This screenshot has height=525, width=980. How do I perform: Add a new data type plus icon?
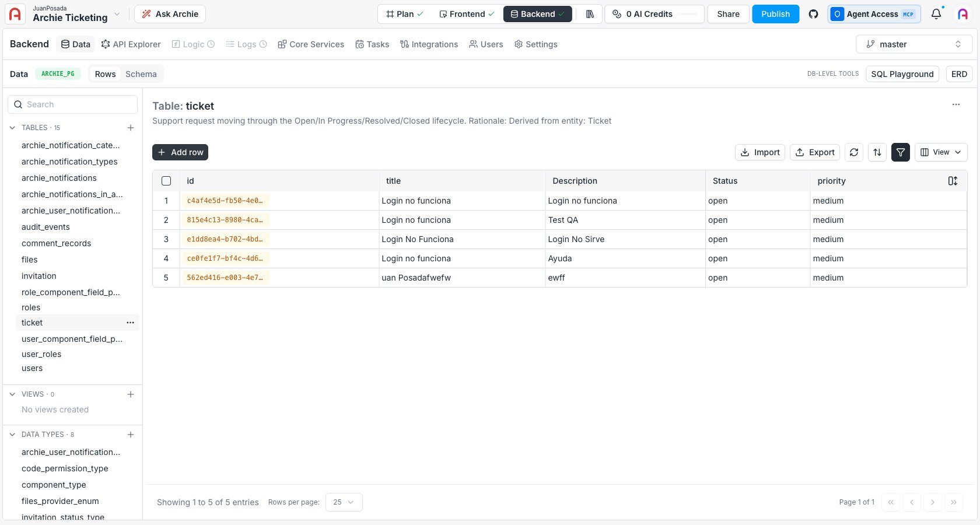tap(131, 435)
